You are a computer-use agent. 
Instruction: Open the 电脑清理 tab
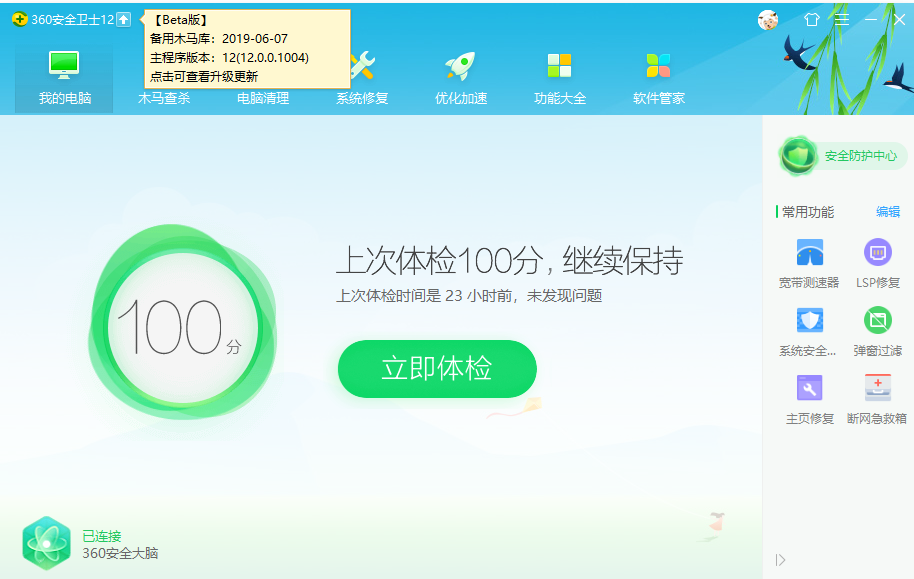point(263,98)
